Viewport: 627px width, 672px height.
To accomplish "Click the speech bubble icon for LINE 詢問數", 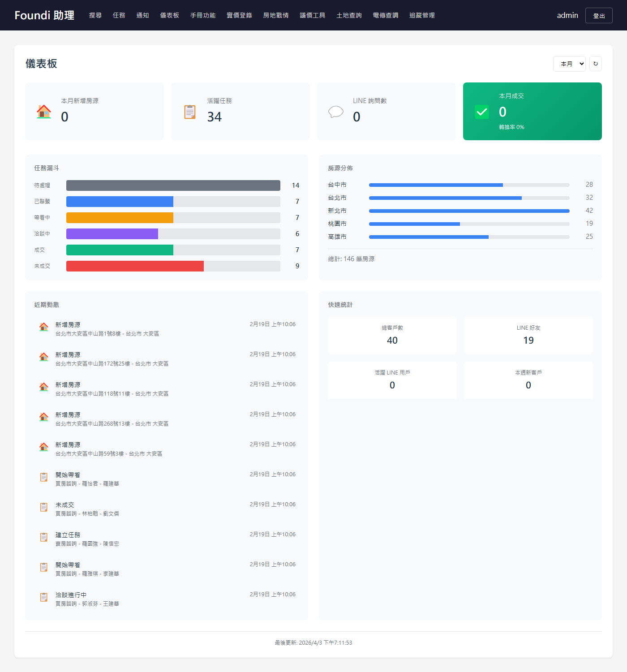I will pos(336,112).
